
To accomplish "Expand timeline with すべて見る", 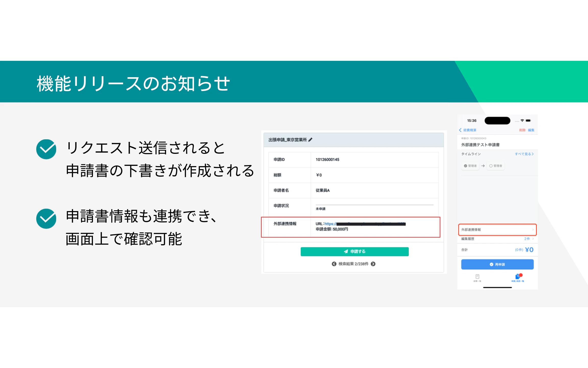I will pyautogui.click(x=524, y=154).
